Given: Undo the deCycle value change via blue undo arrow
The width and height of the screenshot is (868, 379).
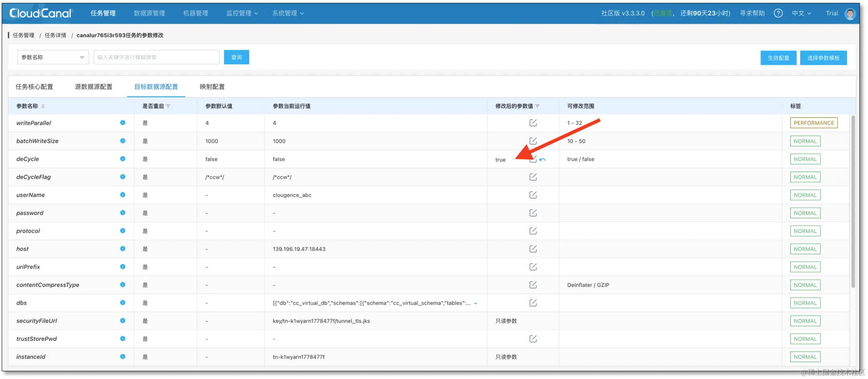Looking at the screenshot, I should (x=543, y=159).
